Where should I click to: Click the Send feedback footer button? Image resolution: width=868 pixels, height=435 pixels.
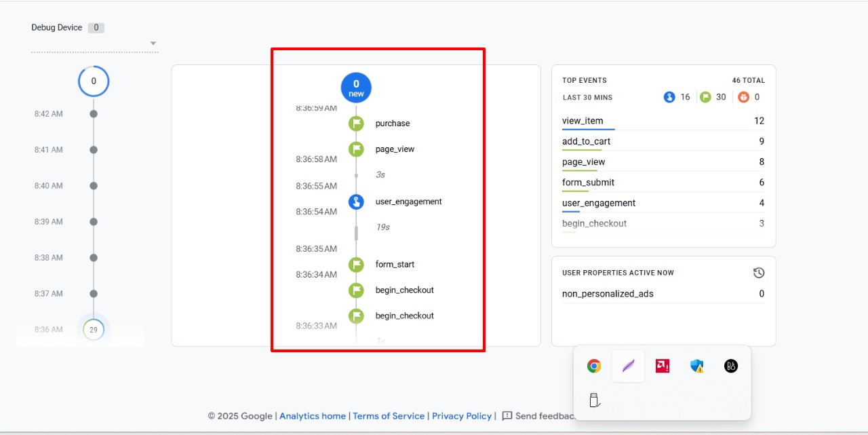(539, 416)
